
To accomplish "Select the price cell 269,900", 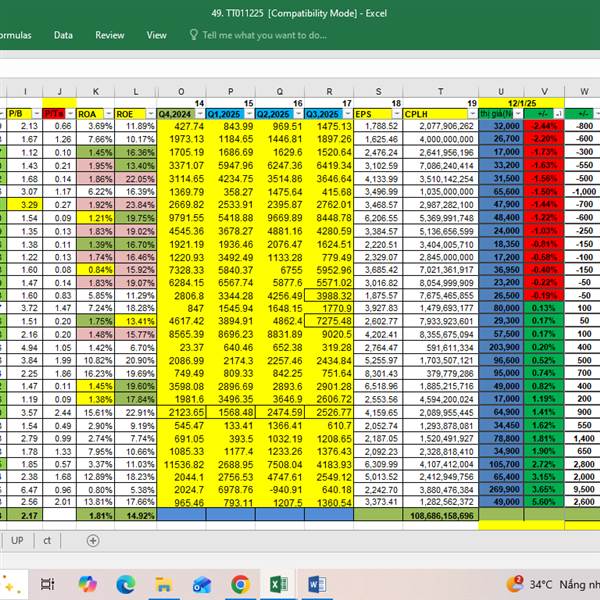I will coord(501,489).
